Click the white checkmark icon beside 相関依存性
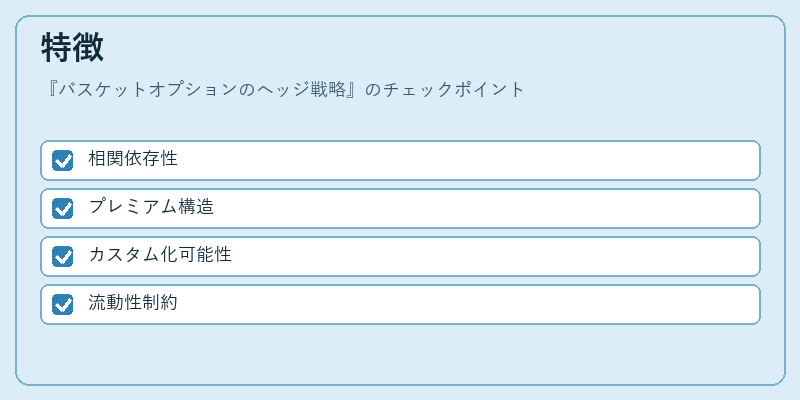 tap(63, 161)
